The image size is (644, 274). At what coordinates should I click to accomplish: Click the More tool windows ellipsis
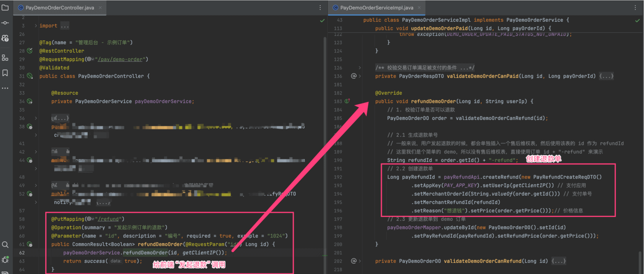coord(5,88)
